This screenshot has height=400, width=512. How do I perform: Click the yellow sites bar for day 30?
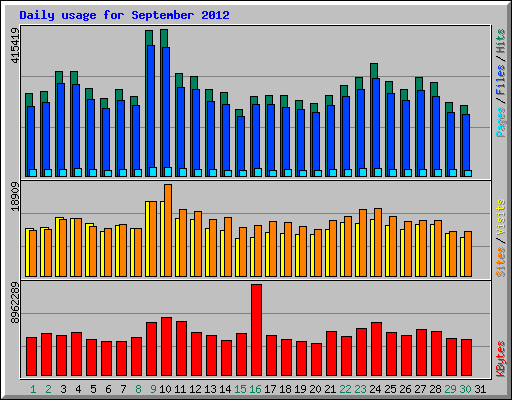[x=462, y=257]
